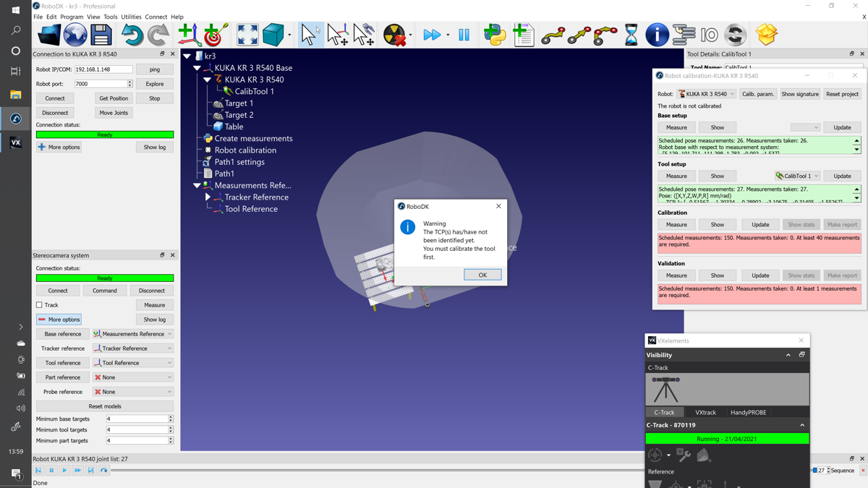Toggle More options in robot Connection panel
The height and width of the screenshot is (488, 868).
click(59, 147)
